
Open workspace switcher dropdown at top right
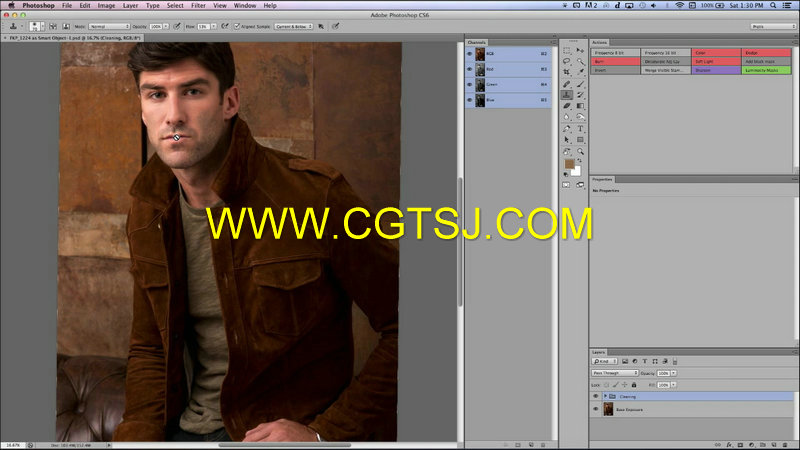[x=773, y=26]
